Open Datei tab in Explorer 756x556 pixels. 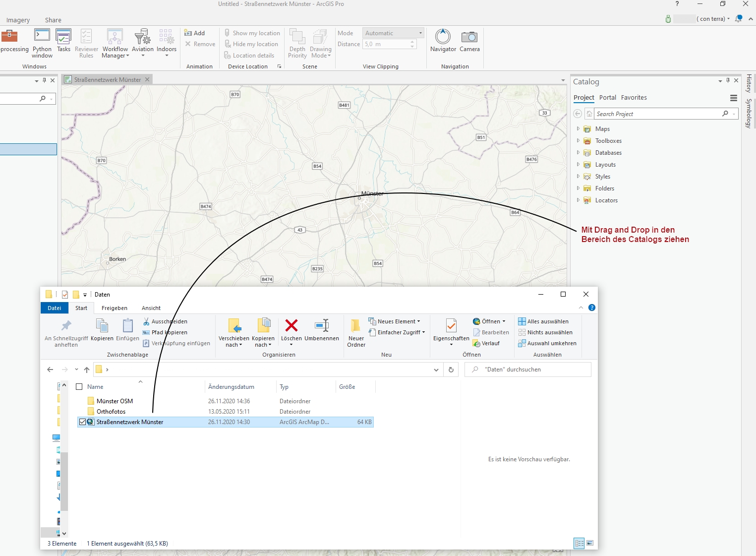(55, 308)
